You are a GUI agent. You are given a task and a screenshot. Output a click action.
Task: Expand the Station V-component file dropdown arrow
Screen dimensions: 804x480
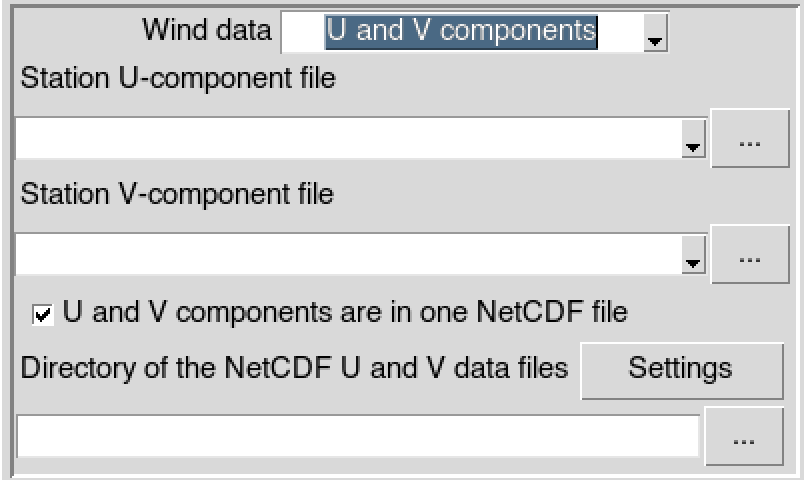(x=693, y=255)
